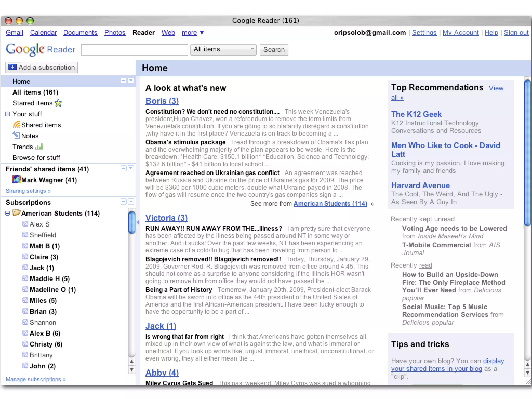Click the Sign out link
532x399 pixels.
click(516, 33)
